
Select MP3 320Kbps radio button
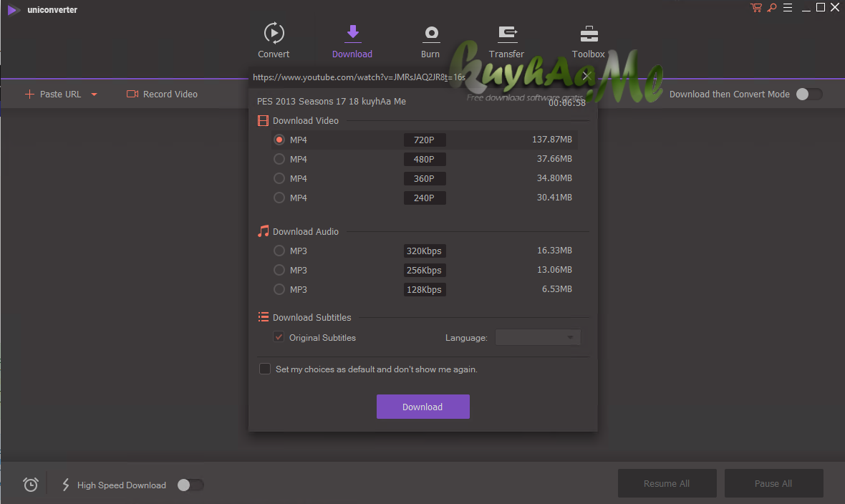[279, 251]
